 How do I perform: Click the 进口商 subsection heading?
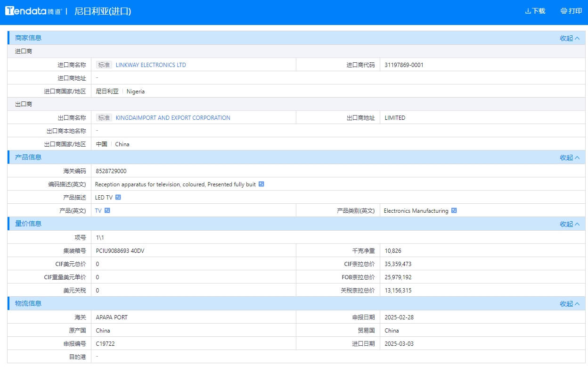(x=24, y=51)
